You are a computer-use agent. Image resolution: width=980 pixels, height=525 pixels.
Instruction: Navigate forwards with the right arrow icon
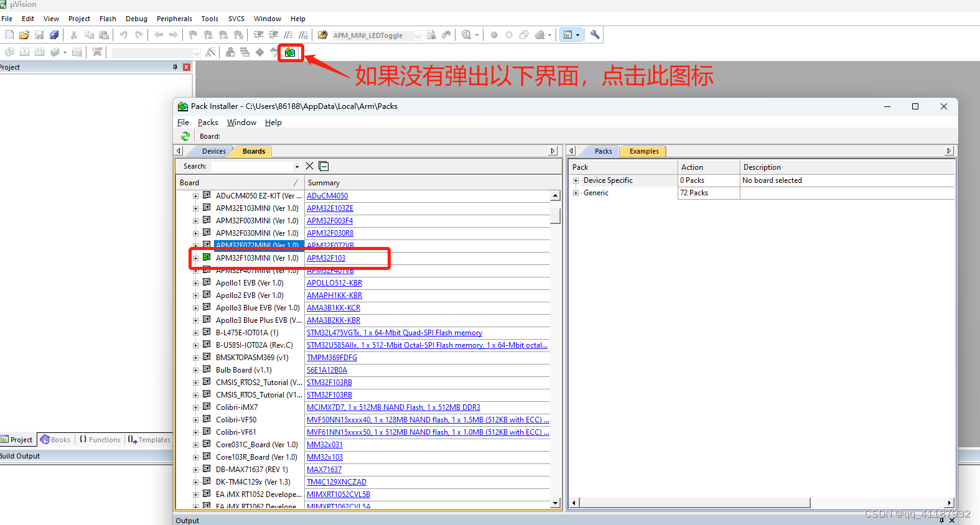coord(174,35)
